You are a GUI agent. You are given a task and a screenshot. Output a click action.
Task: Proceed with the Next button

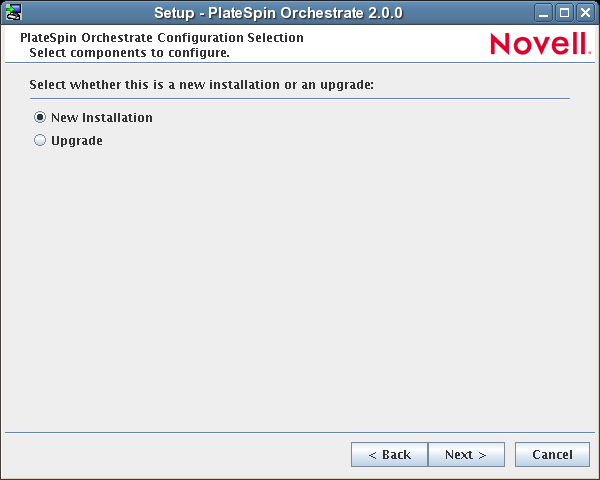[x=466, y=455]
